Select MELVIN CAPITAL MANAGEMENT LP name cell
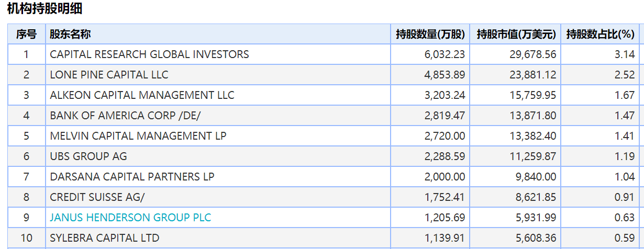The height and width of the screenshot is (249, 644). click(218, 136)
